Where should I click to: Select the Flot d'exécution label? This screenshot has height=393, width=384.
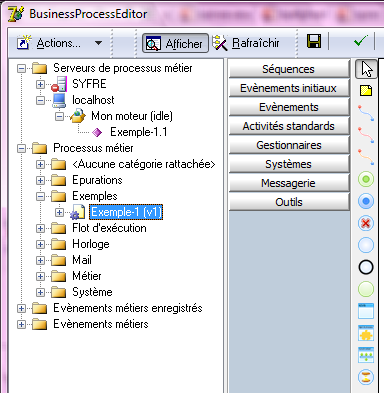(x=109, y=228)
